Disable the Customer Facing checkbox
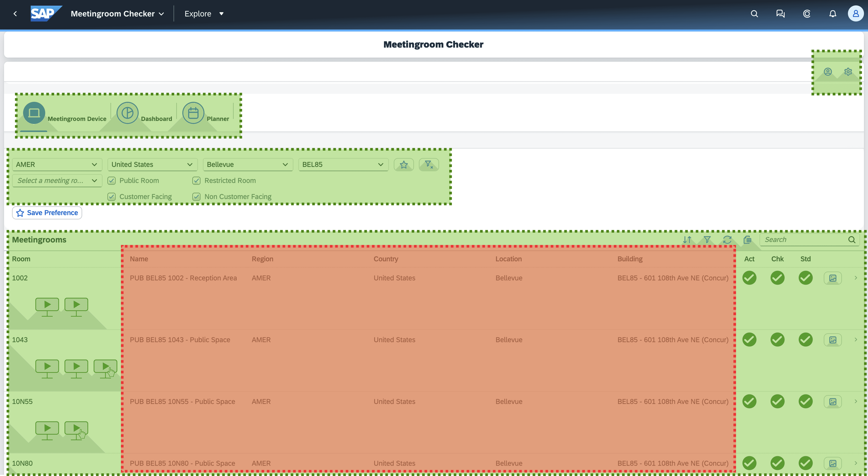 [x=112, y=197]
